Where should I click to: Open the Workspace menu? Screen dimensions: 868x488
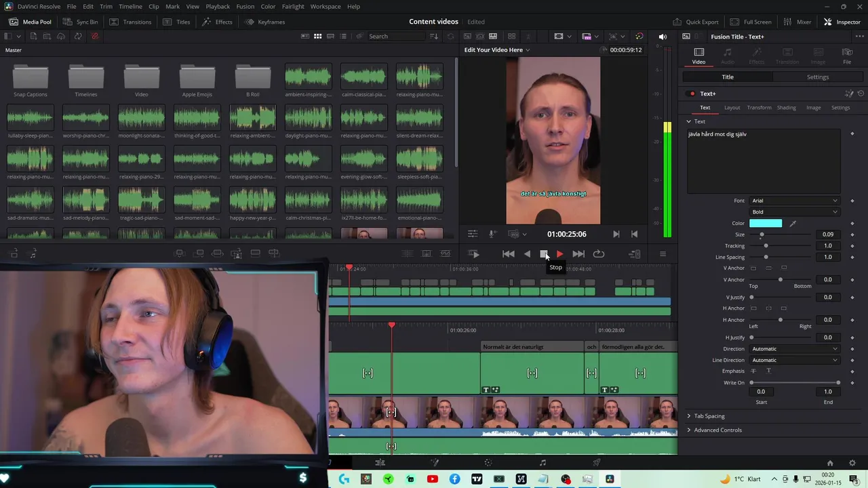(x=325, y=6)
